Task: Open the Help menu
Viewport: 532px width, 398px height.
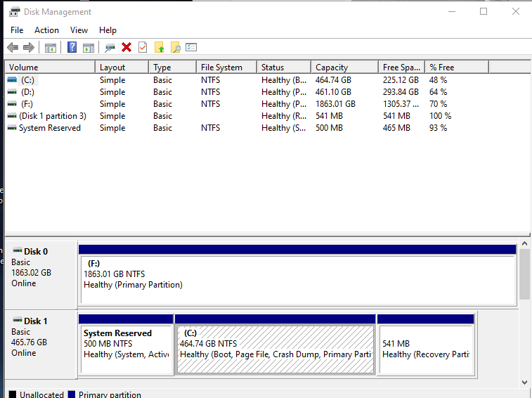Action: (x=108, y=30)
